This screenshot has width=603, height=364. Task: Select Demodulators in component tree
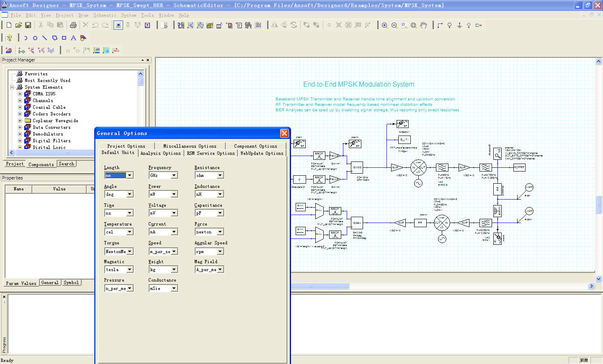[x=48, y=134]
